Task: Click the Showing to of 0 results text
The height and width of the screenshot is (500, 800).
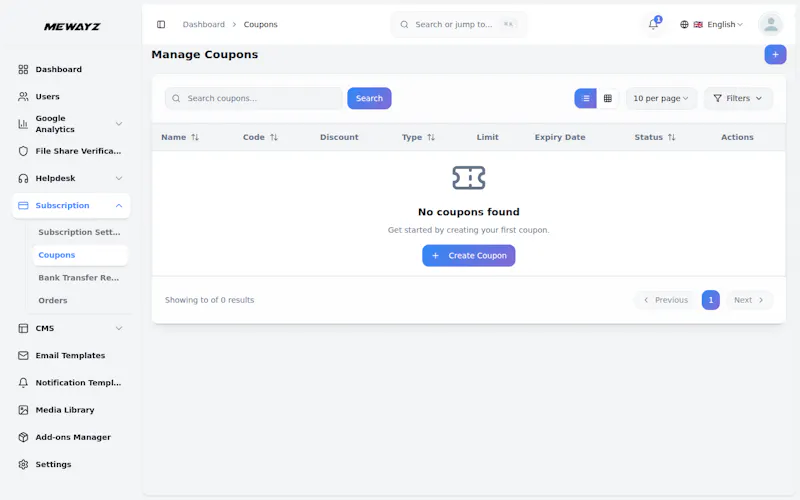Action: [209, 300]
